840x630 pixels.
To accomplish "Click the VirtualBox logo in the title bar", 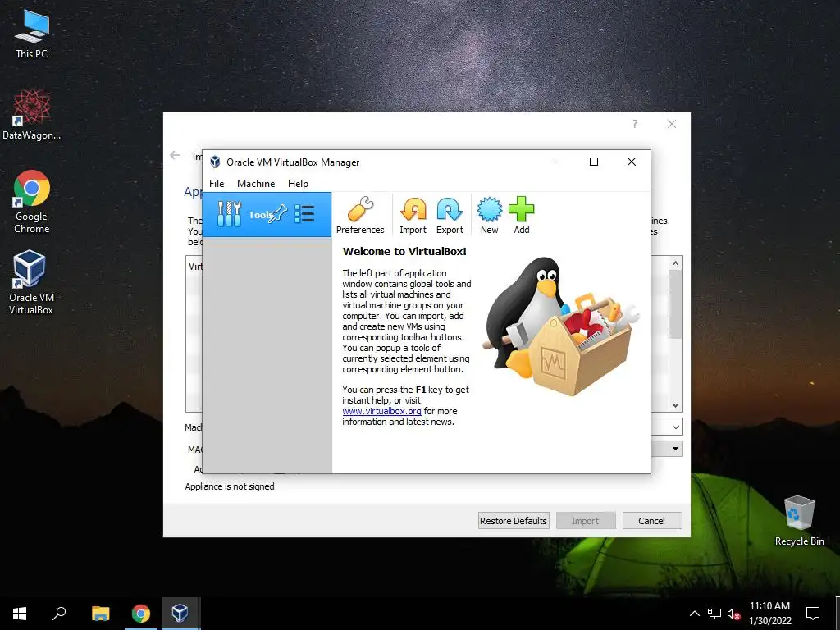I will (215, 162).
